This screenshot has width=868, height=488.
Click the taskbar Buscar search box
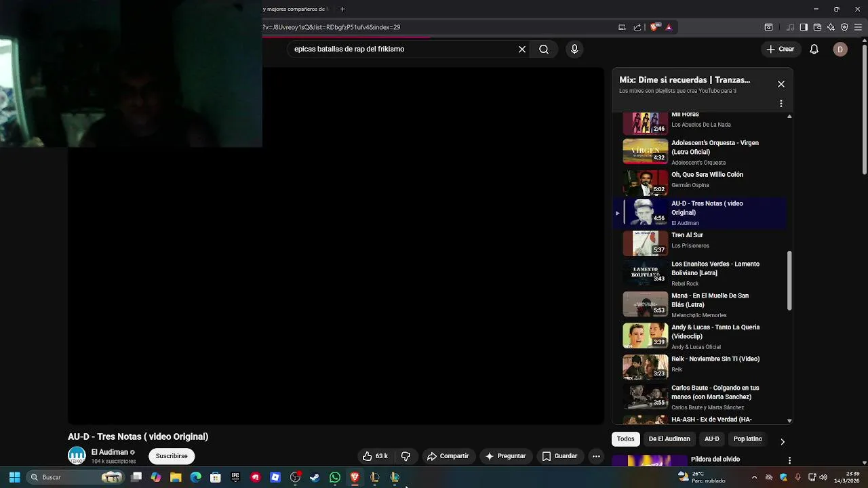(76, 477)
